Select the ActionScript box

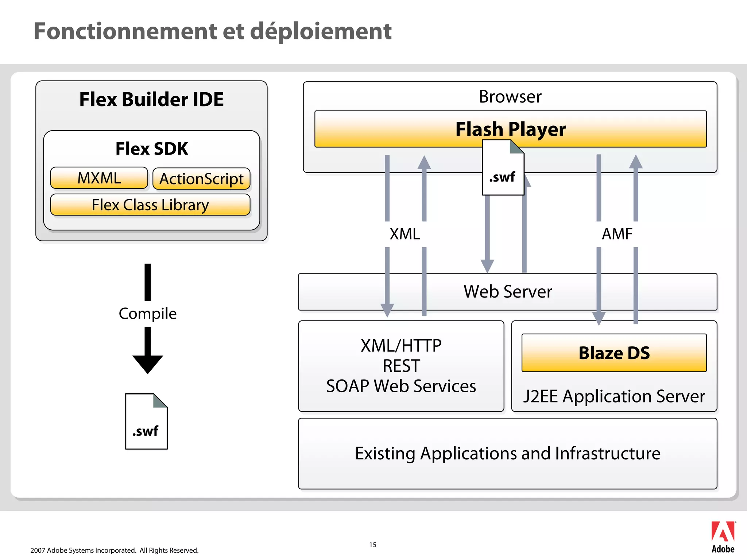point(201,179)
